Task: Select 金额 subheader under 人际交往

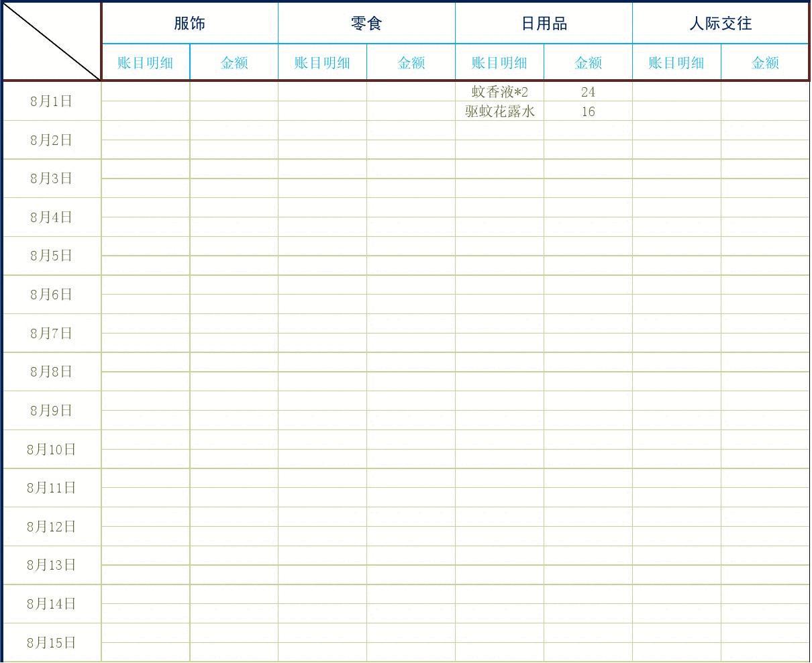Action: point(764,63)
